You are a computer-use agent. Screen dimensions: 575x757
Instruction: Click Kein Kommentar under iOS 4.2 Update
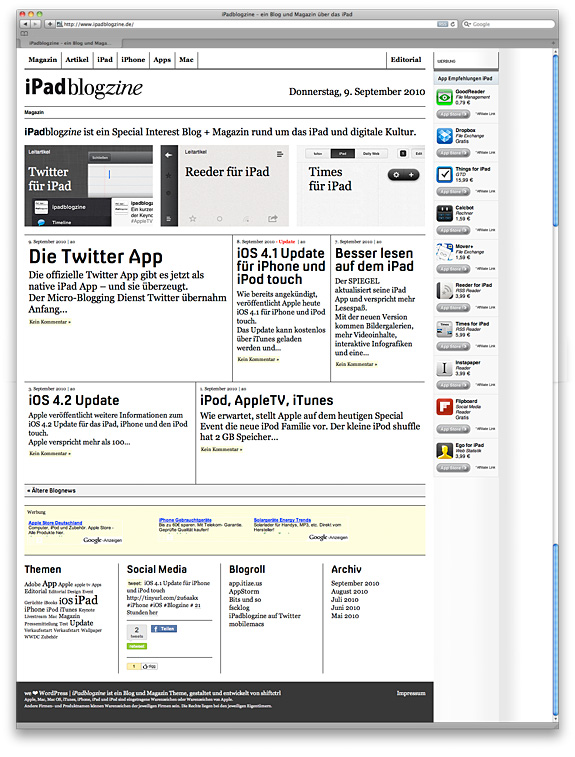coord(50,453)
